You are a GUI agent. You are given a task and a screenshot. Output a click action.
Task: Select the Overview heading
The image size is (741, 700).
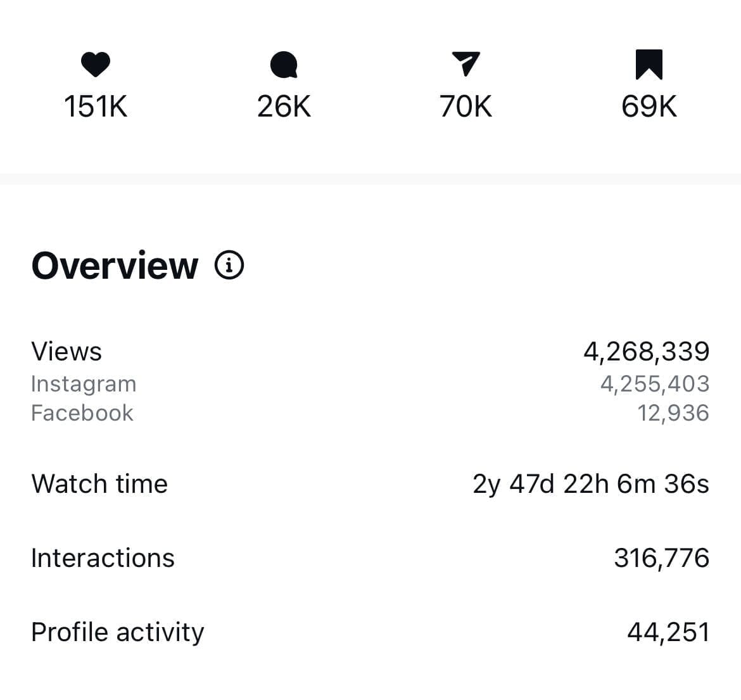(x=115, y=265)
